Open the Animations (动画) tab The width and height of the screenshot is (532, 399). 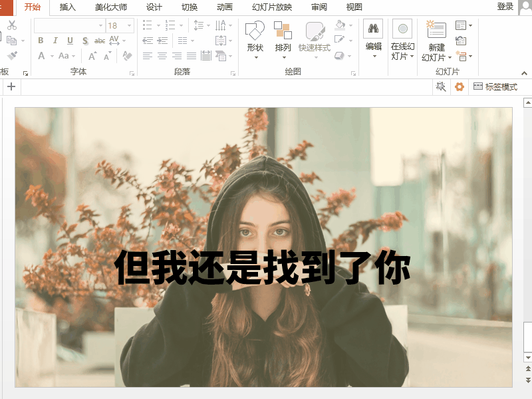[x=225, y=7]
